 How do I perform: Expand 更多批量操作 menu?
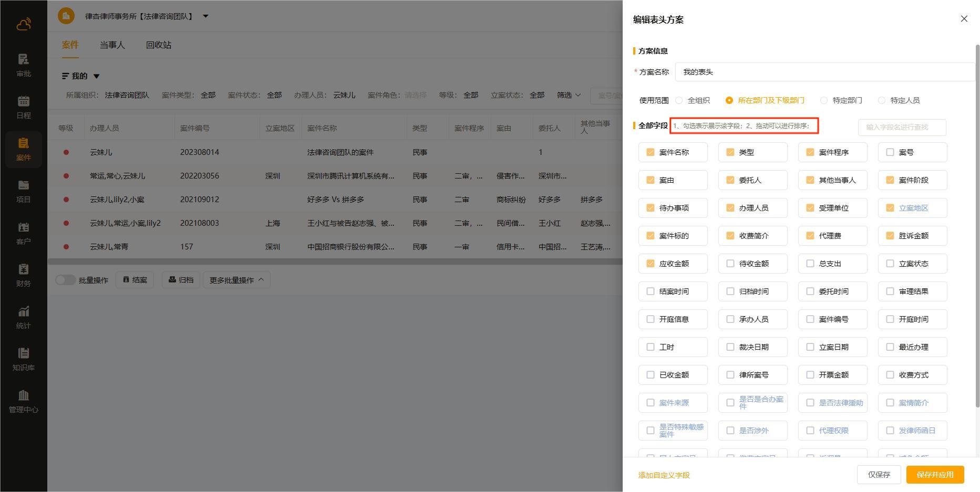click(x=236, y=280)
